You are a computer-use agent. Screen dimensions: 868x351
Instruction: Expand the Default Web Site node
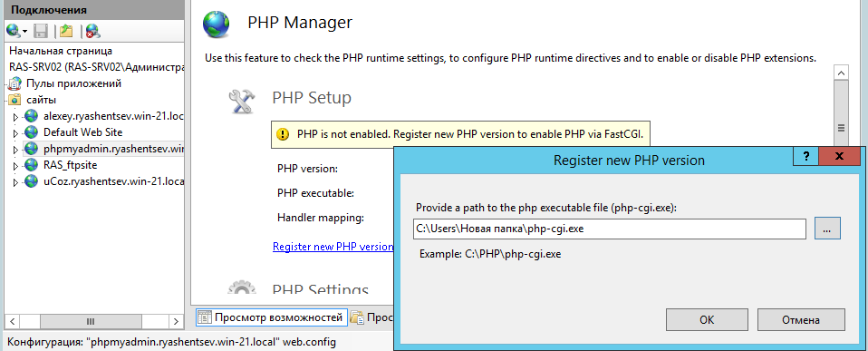pyautogui.click(x=14, y=133)
